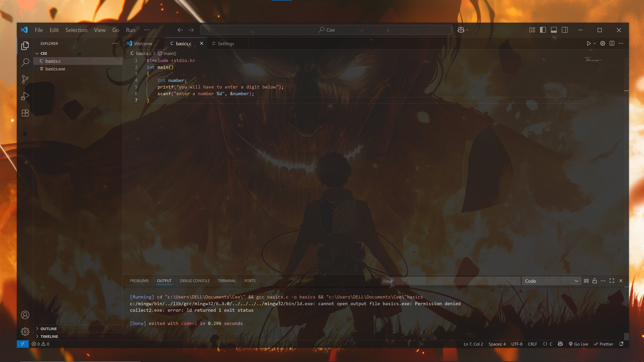Image resolution: width=644 pixels, height=362 pixels.
Task: Maximize the panel size
Action: click(x=612, y=281)
